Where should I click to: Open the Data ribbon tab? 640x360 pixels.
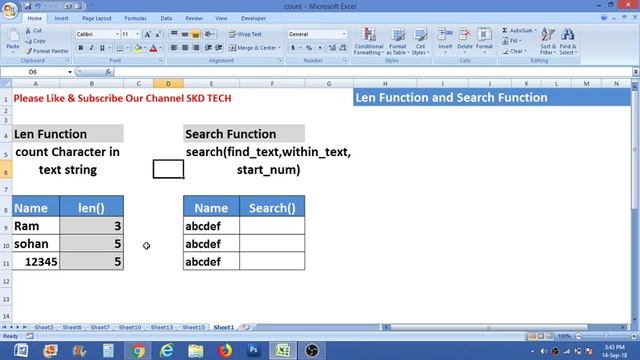pos(166,18)
